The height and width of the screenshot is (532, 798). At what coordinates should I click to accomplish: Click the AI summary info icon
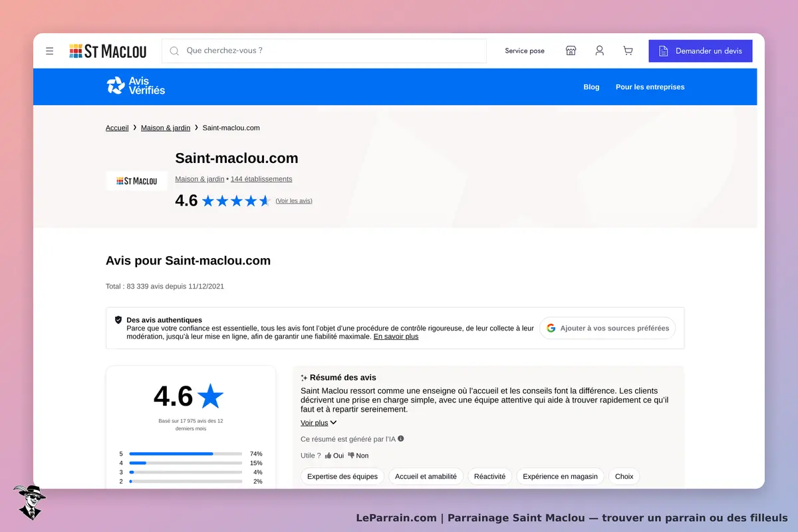pos(401,439)
